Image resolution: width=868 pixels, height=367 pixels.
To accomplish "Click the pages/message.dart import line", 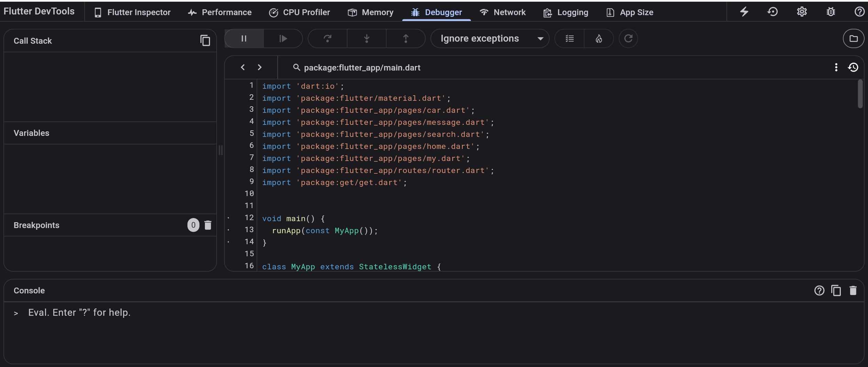I will 378,122.
